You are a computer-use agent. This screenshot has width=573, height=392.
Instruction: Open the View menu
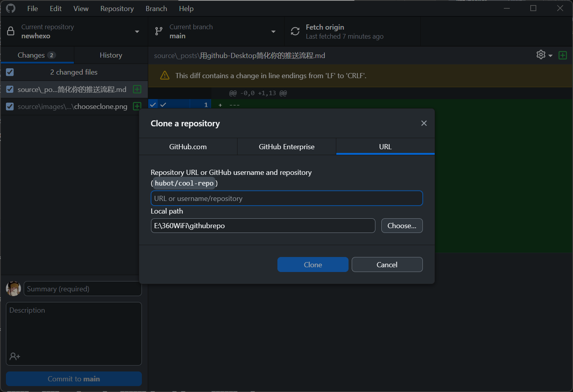click(x=81, y=8)
